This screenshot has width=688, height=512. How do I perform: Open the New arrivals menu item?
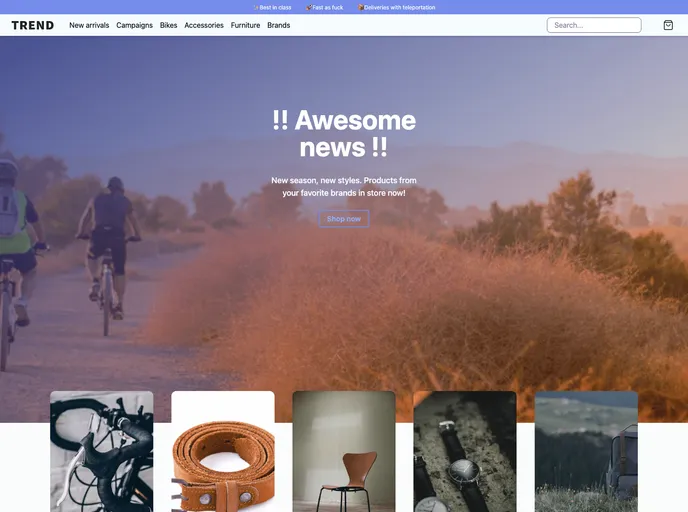click(89, 25)
